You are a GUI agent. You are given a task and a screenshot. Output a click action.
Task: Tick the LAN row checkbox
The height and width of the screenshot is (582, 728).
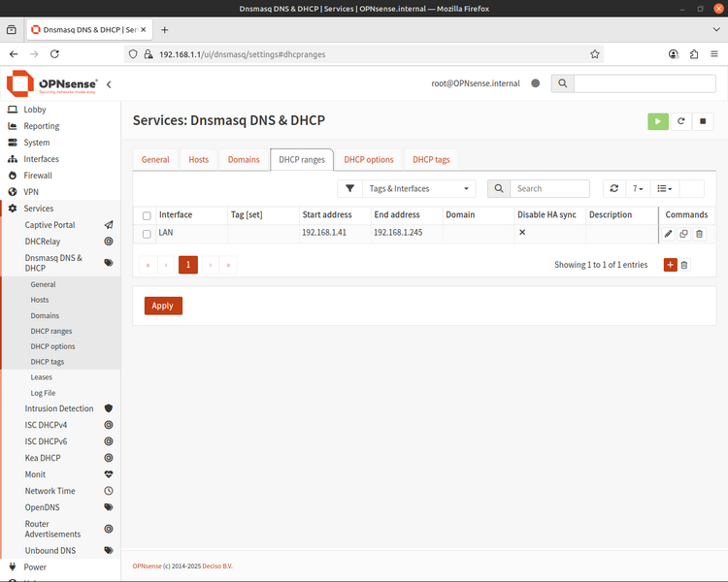147,234
